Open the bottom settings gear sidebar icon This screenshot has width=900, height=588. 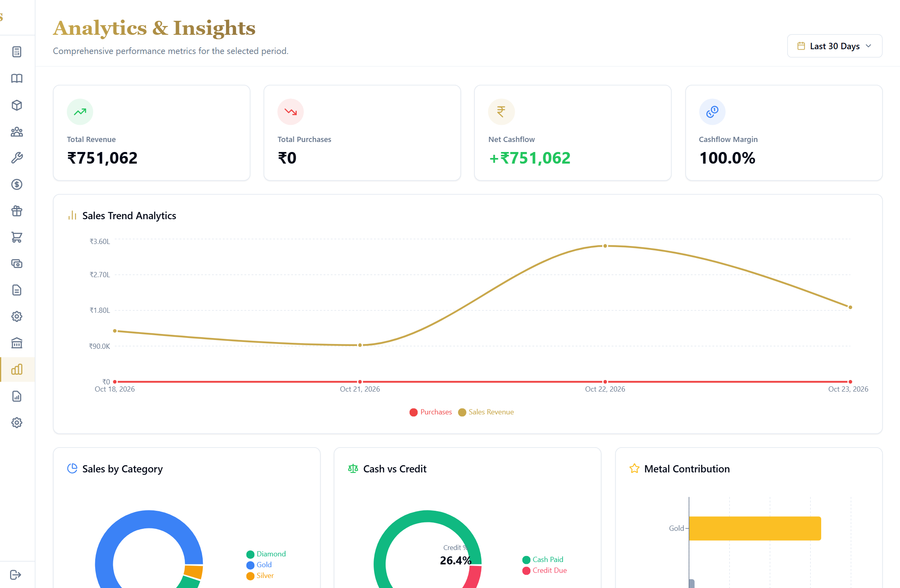coord(17,422)
